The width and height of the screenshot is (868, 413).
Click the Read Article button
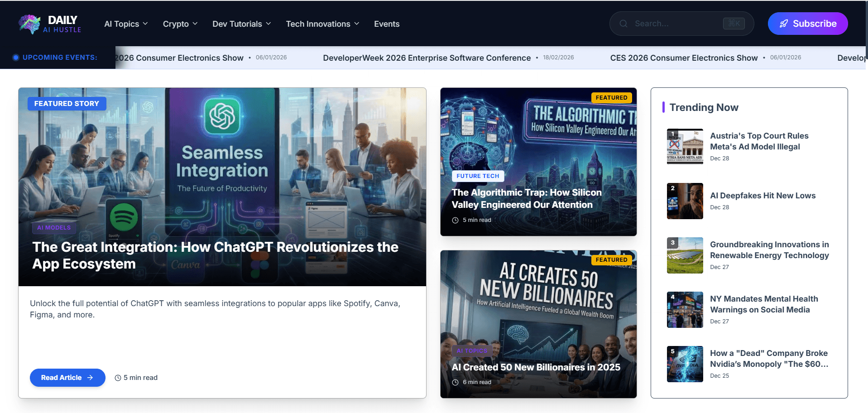[x=67, y=377]
